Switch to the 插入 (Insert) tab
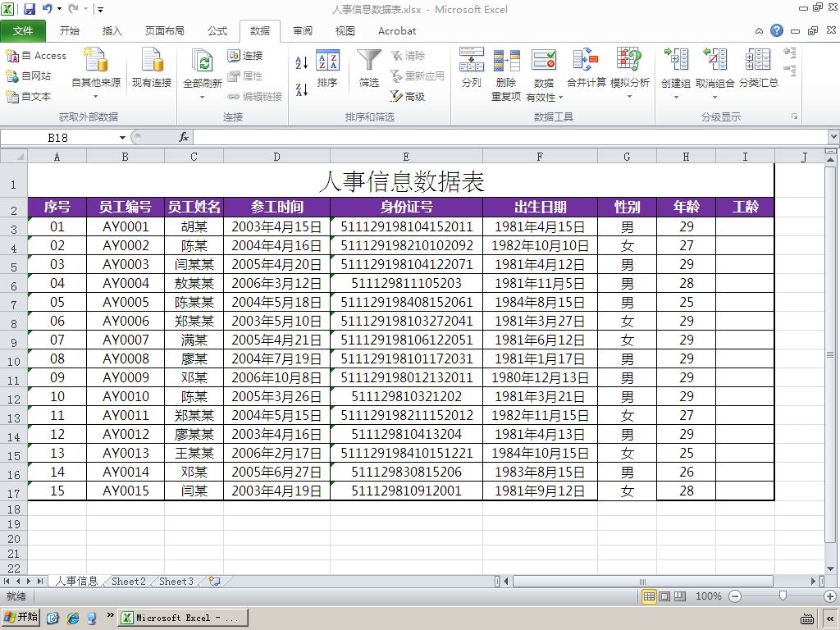This screenshot has height=630, width=840. pos(112,31)
